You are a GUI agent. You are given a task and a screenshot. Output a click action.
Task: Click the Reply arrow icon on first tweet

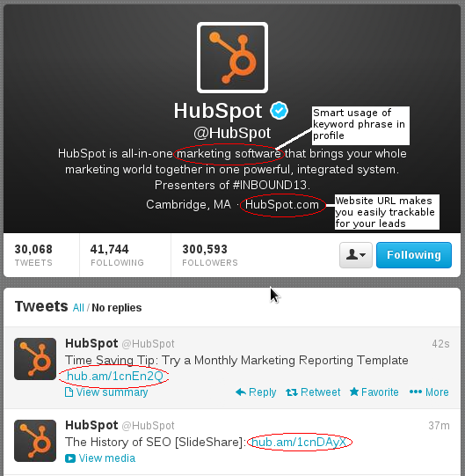(x=241, y=392)
